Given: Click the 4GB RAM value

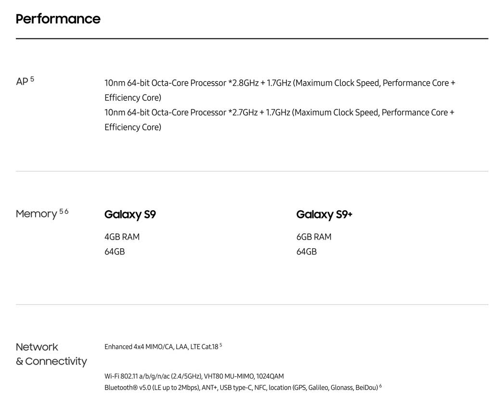Looking at the screenshot, I should point(122,237).
